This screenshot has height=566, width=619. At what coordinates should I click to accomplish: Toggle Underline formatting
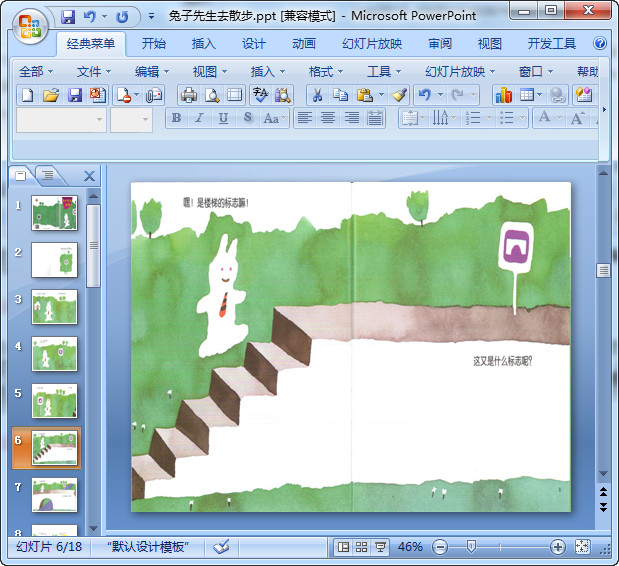point(223,118)
